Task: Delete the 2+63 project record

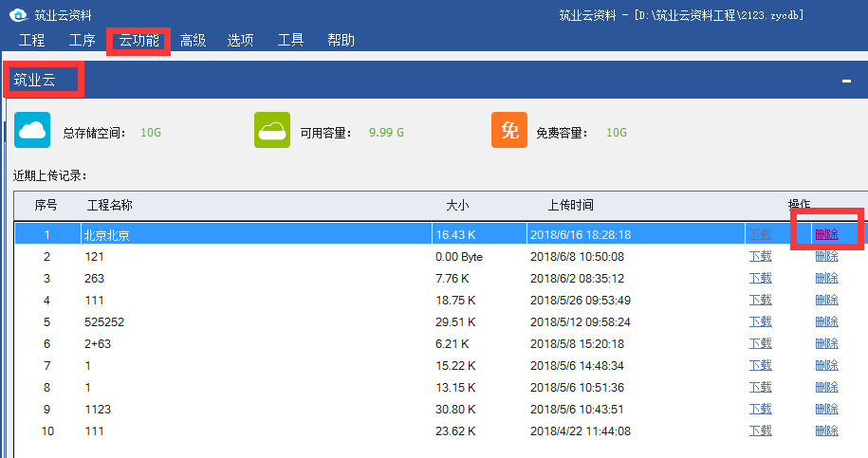Action: (826, 343)
